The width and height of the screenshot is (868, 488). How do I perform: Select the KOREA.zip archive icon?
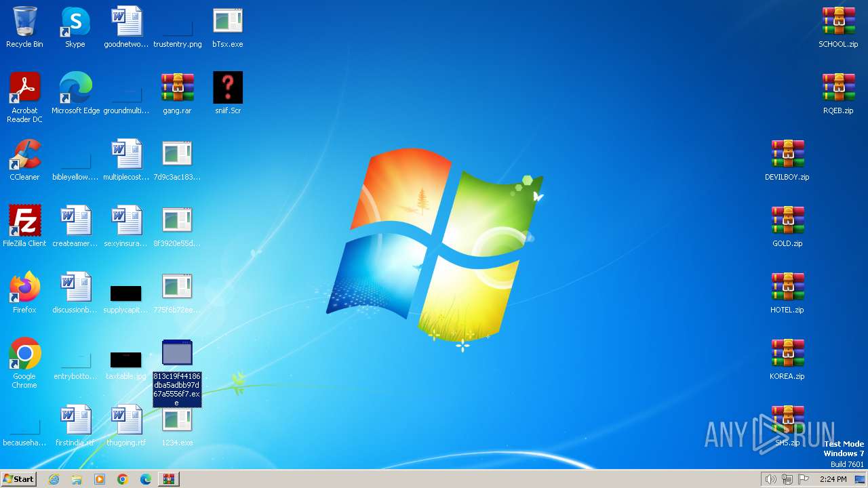tap(787, 354)
